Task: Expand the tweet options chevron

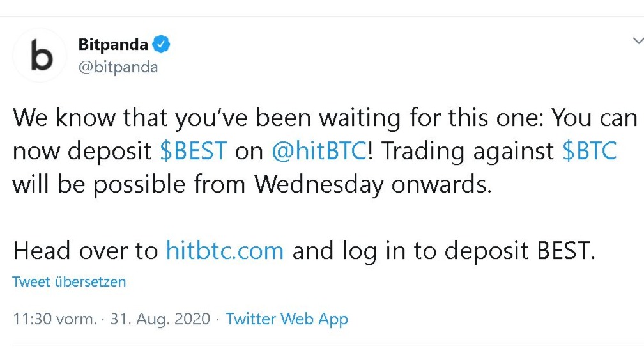Action: pyautogui.click(x=638, y=41)
